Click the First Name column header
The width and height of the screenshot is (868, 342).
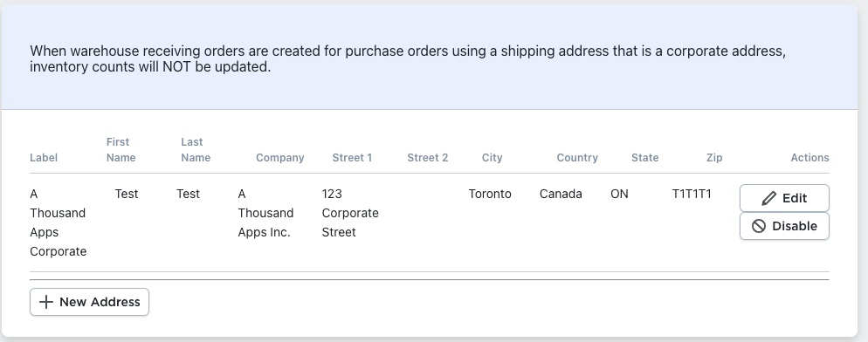pos(121,150)
